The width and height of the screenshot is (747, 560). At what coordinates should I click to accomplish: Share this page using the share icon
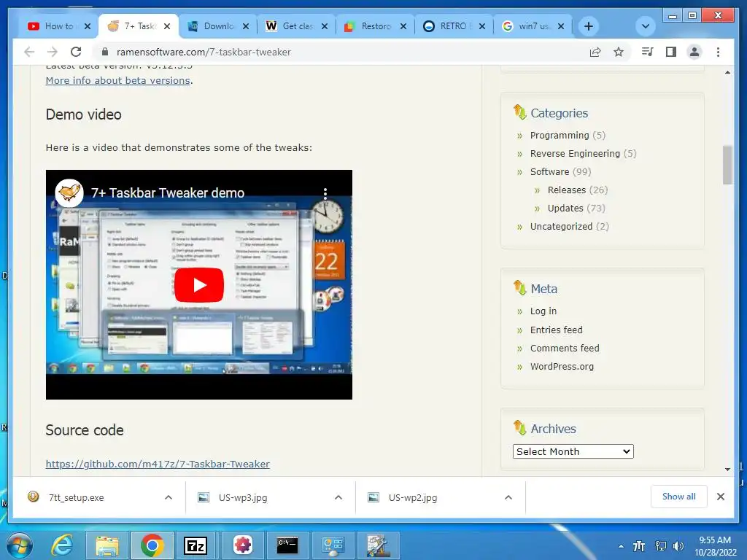(x=595, y=52)
